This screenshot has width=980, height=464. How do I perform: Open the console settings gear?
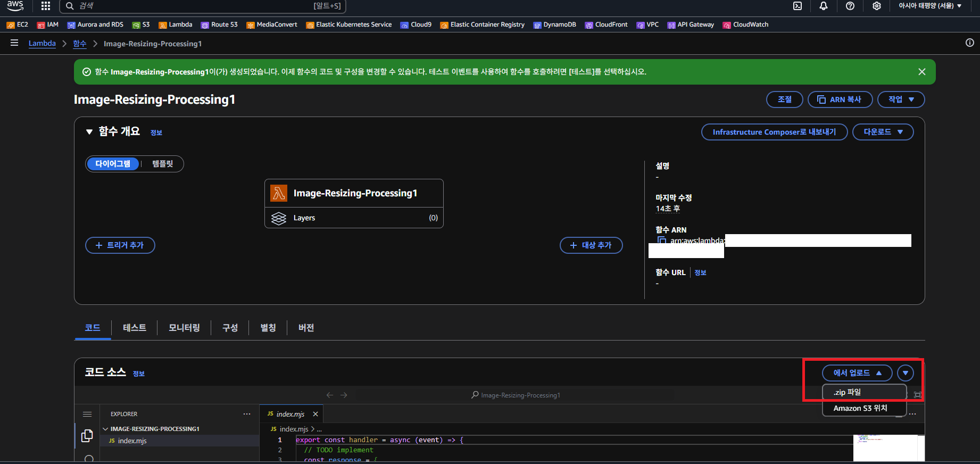877,6
